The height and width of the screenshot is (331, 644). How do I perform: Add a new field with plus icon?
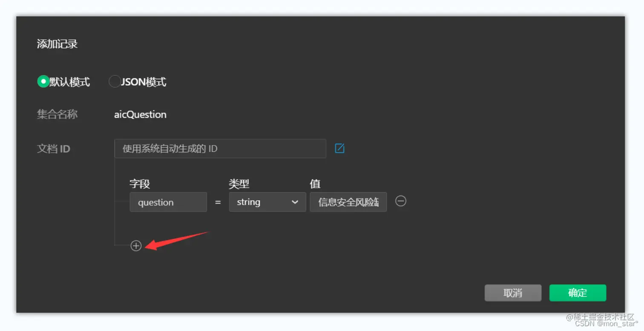pyautogui.click(x=136, y=246)
